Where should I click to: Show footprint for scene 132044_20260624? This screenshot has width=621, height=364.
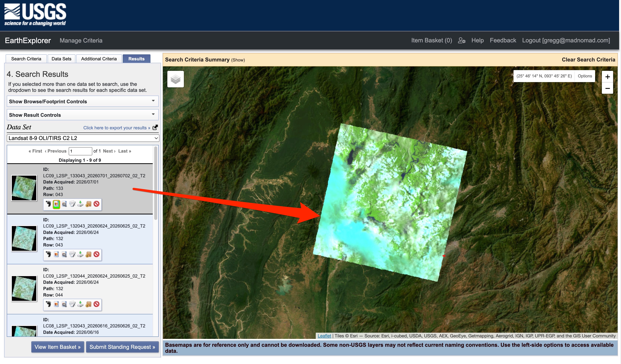(x=48, y=304)
